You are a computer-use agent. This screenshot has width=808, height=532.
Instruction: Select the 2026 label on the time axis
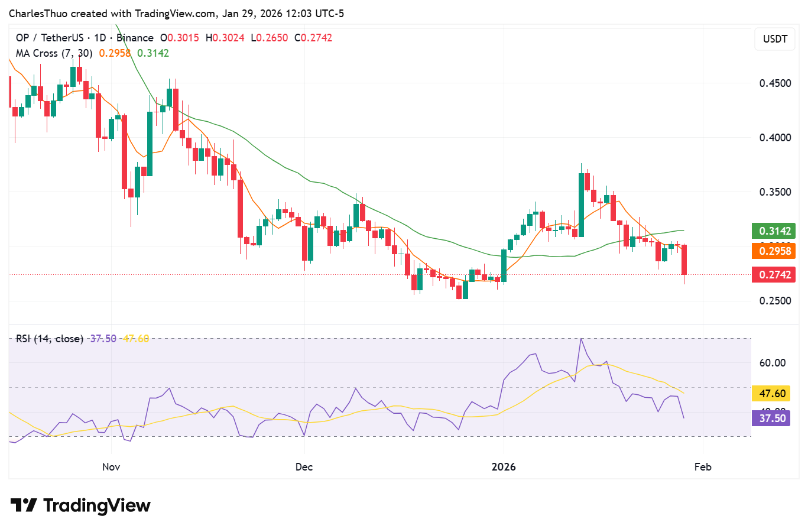504,466
